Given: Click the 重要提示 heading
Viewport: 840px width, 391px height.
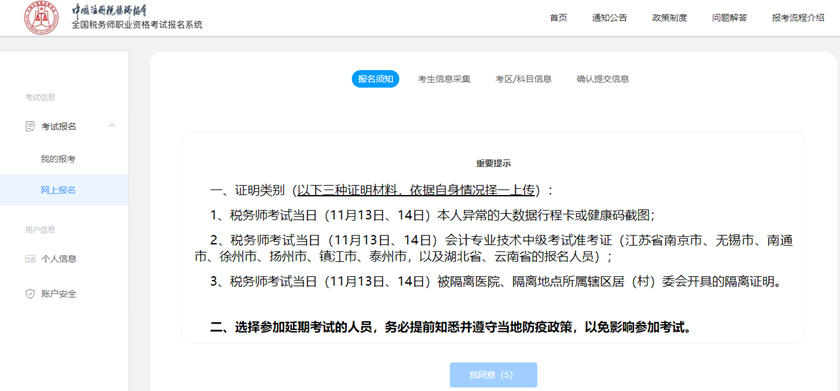Looking at the screenshot, I should pyautogui.click(x=493, y=164).
